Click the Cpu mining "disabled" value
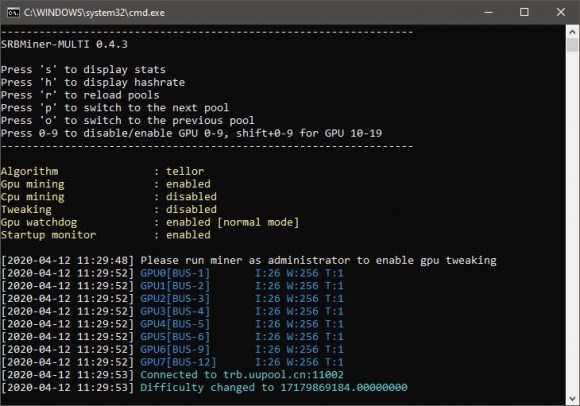Image resolution: width=580 pixels, height=406 pixels. click(191, 197)
